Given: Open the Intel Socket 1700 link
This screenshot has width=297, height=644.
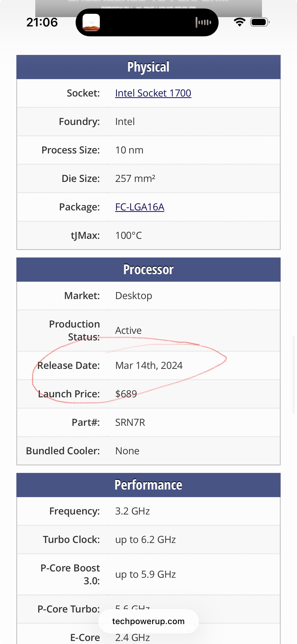Looking at the screenshot, I should click(153, 93).
